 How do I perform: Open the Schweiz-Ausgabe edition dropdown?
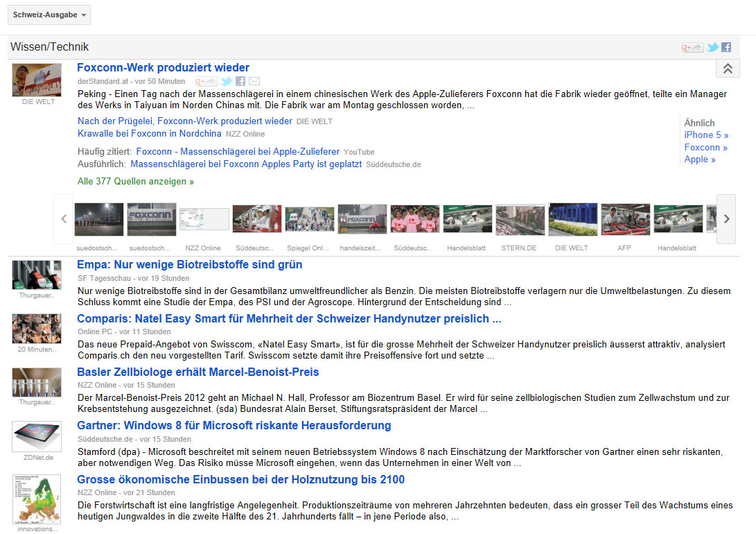[49, 15]
